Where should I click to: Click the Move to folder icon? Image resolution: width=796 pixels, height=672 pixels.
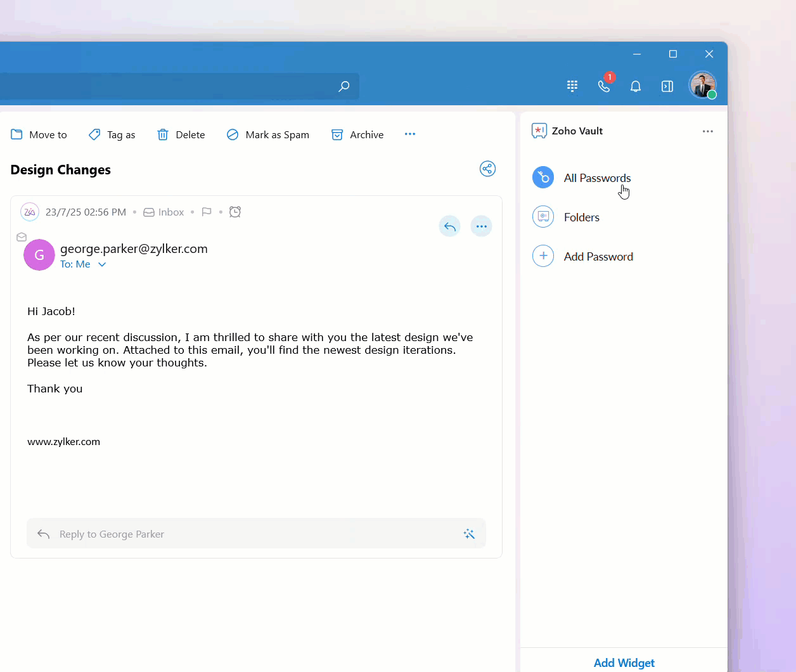(x=17, y=134)
